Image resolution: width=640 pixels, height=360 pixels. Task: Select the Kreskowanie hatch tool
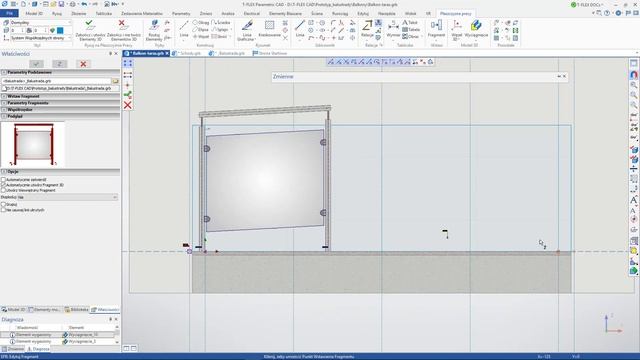269,29
